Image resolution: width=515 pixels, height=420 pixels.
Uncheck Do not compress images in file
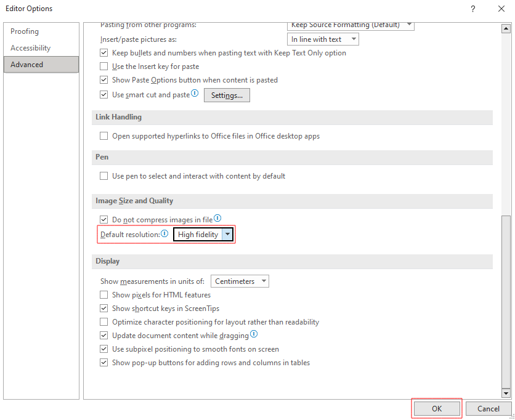click(x=103, y=220)
